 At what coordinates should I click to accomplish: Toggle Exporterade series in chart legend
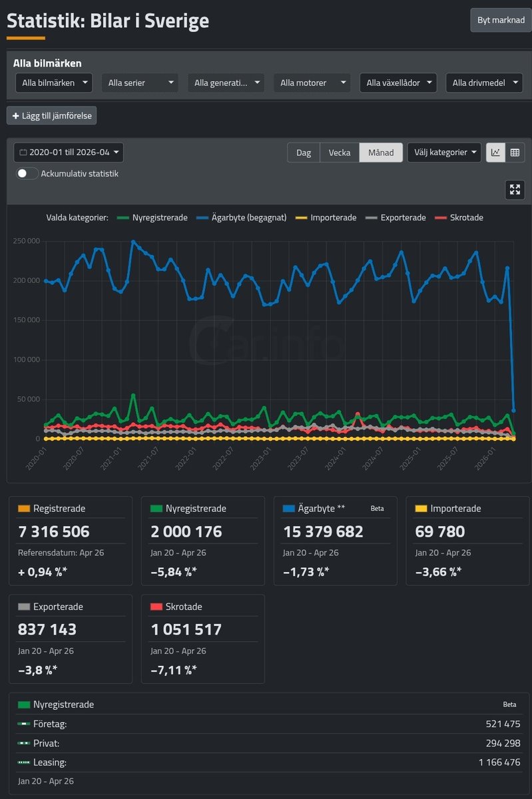pyautogui.click(x=396, y=218)
